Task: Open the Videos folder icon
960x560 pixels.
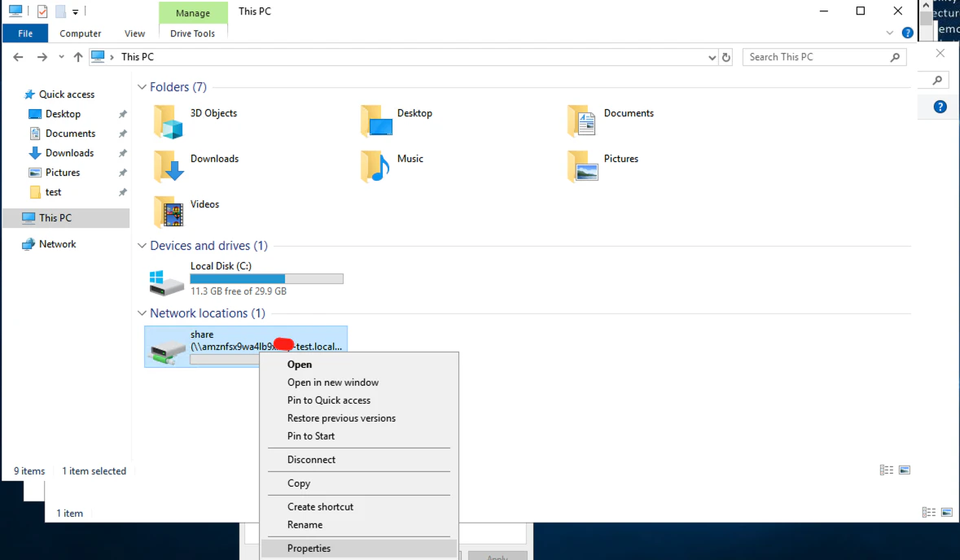Action: click(x=169, y=212)
